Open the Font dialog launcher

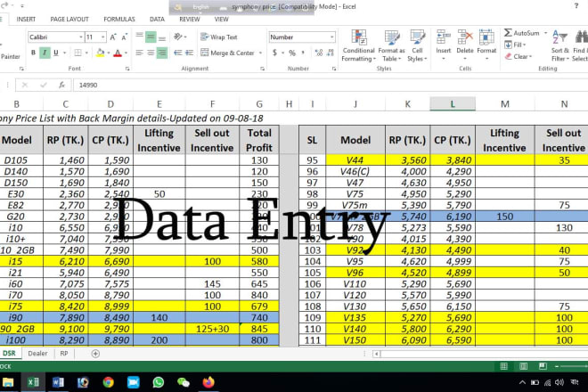pyautogui.click(x=127, y=69)
